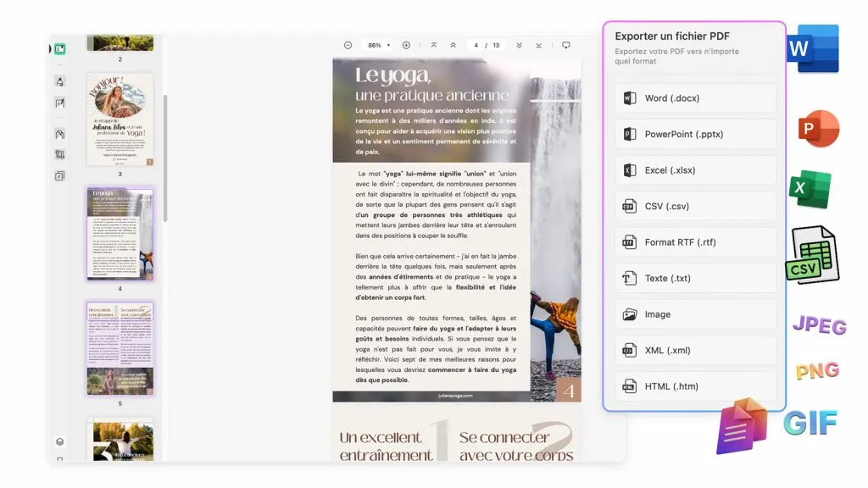868x488 pixels.
Task: Zoom out with the minus icon
Action: point(348,45)
